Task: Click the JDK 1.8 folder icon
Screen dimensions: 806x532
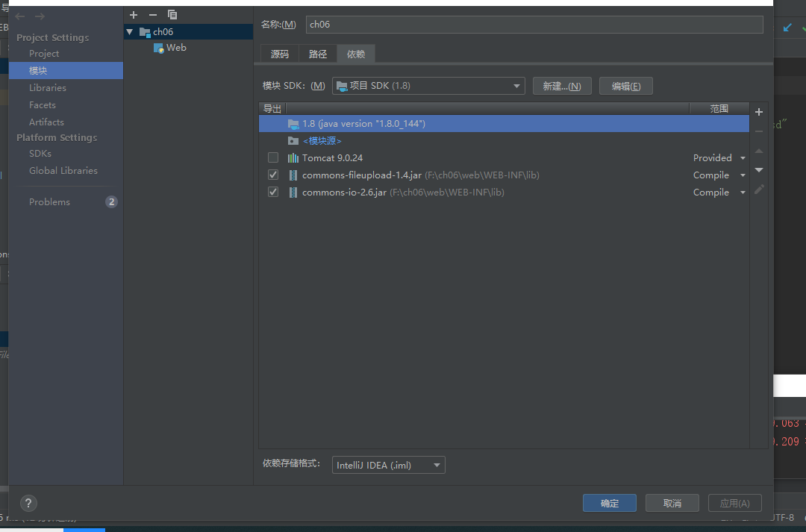Action: tap(293, 124)
